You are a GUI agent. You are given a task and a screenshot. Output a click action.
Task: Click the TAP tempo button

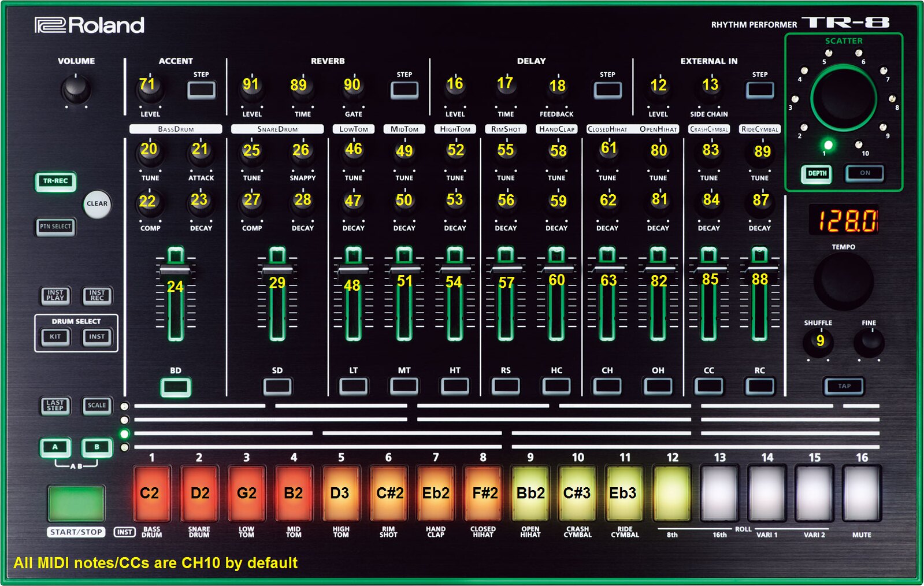pos(844,386)
